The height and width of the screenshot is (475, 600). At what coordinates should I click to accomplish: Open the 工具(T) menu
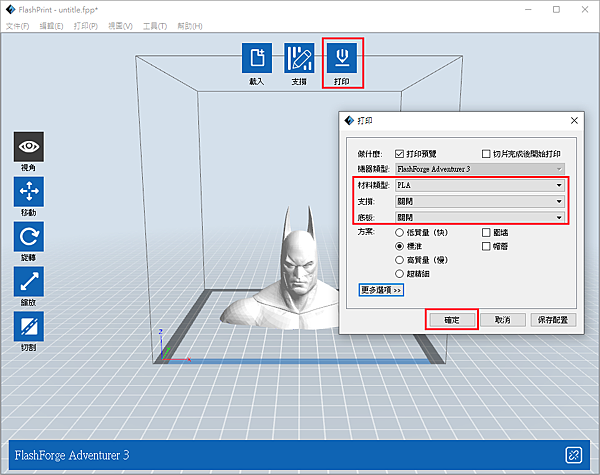click(x=155, y=26)
